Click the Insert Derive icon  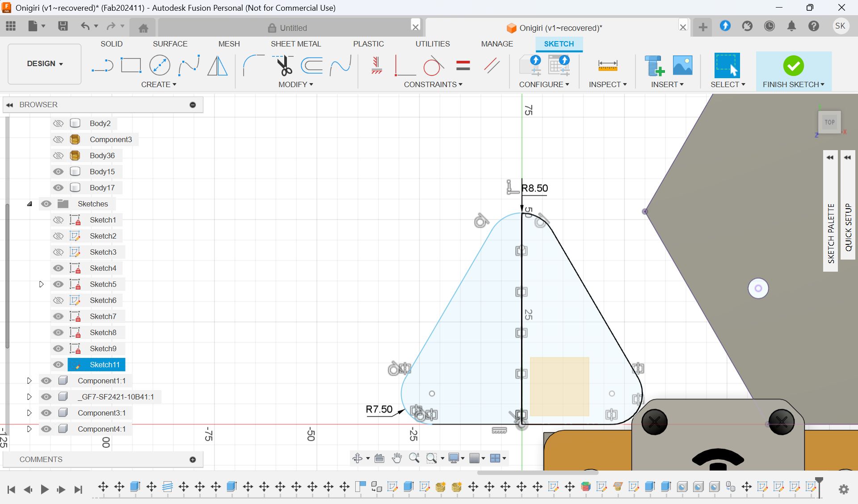click(x=654, y=66)
